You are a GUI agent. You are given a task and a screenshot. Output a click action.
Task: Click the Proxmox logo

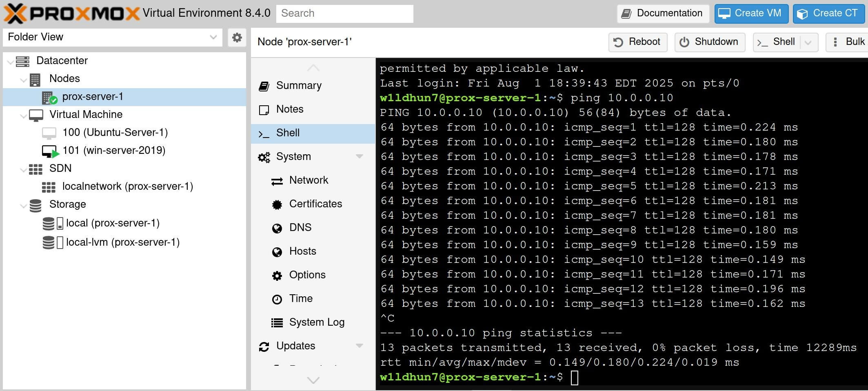(72, 13)
